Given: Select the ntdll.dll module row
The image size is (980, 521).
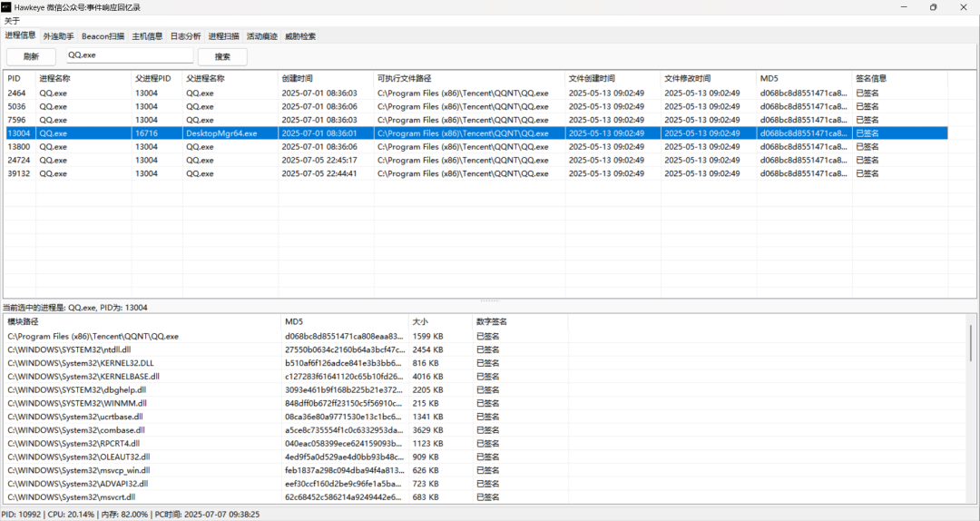Looking at the screenshot, I should tap(286, 349).
